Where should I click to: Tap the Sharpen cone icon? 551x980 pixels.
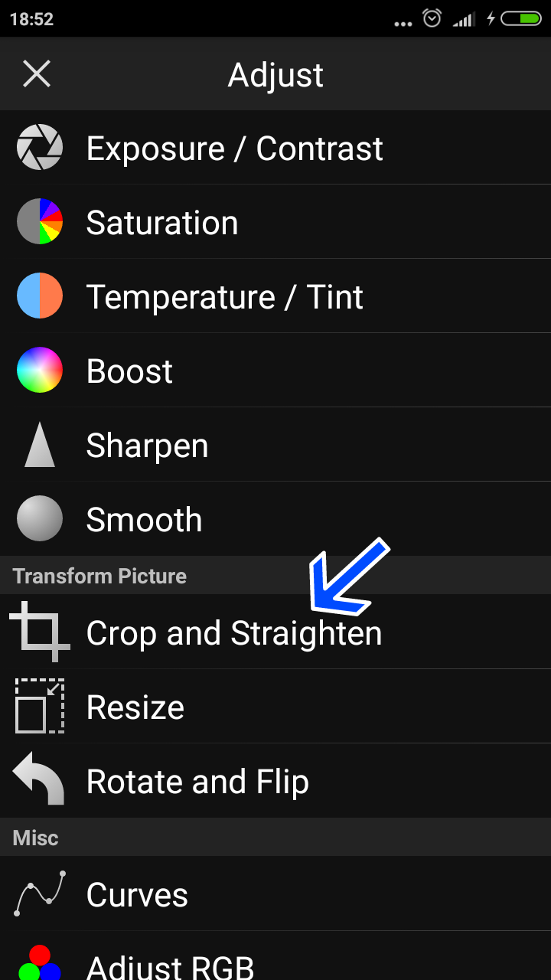coord(39,445)
